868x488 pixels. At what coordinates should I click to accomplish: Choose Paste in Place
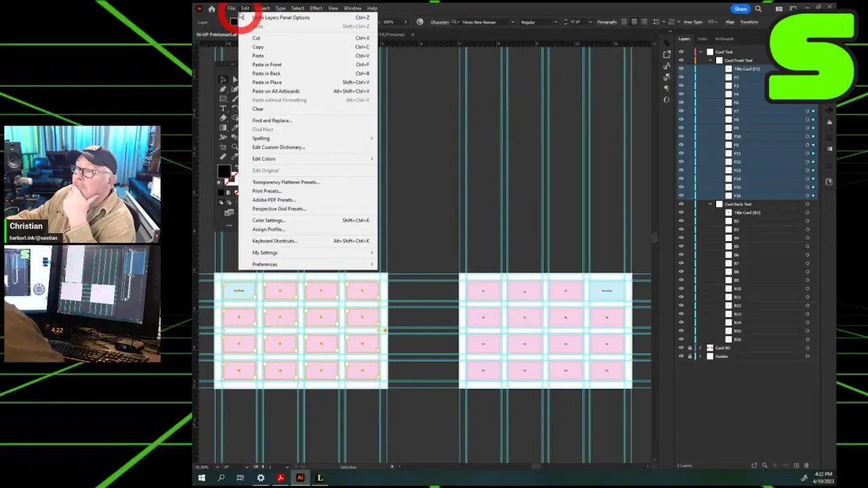pos(307,82)
